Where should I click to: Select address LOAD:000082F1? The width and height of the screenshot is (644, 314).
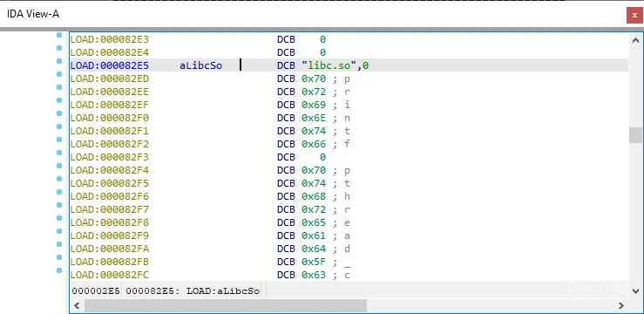[110, 131]
